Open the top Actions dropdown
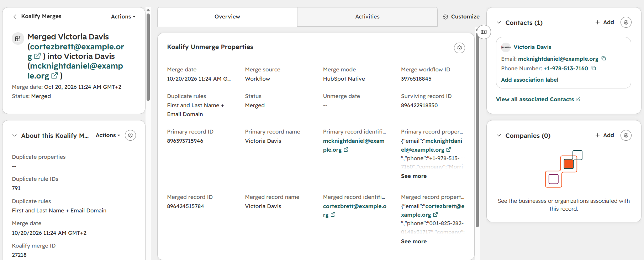Image resolution: width=644 pixels, height=260 pixels. (x=123, y=17)
